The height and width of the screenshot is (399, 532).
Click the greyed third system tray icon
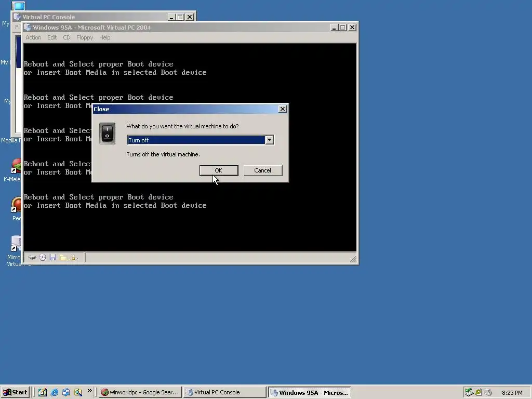[x=488, y=392]
